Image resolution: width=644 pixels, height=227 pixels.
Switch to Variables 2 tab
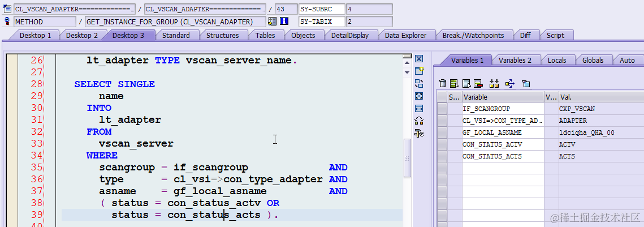tap(515, 60)
